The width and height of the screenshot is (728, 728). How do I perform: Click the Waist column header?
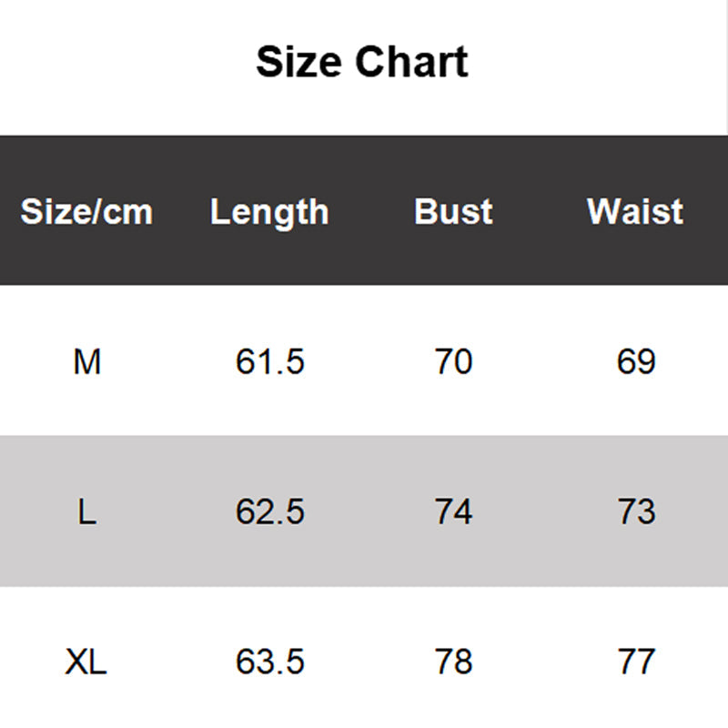click(x=635, y=212)
